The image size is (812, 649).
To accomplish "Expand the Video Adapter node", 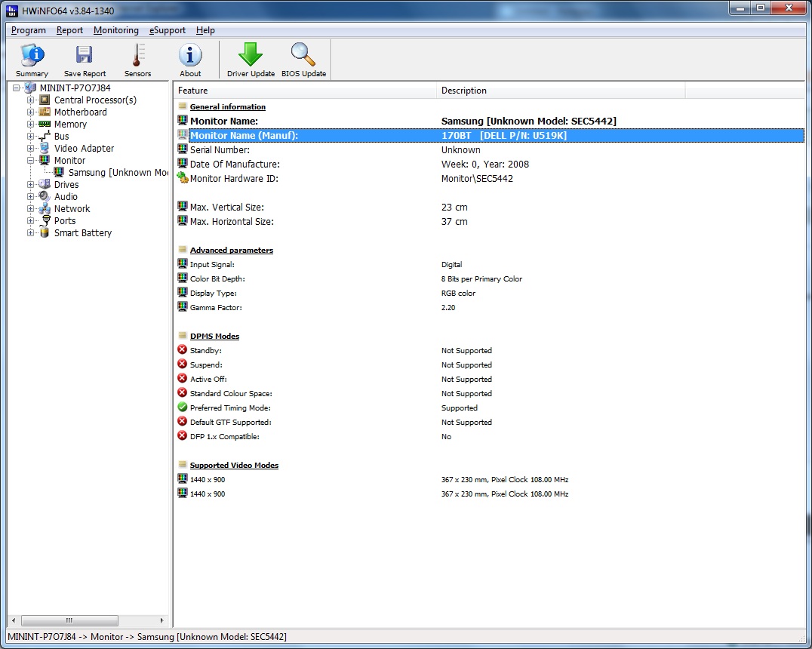I will click(x=30, y=148).
